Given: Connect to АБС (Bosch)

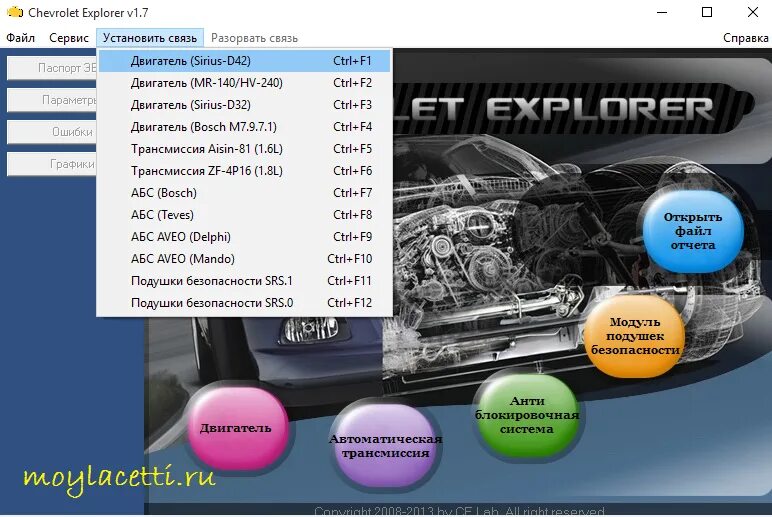Looking at the screenshot, I should (x=245, y=193).
